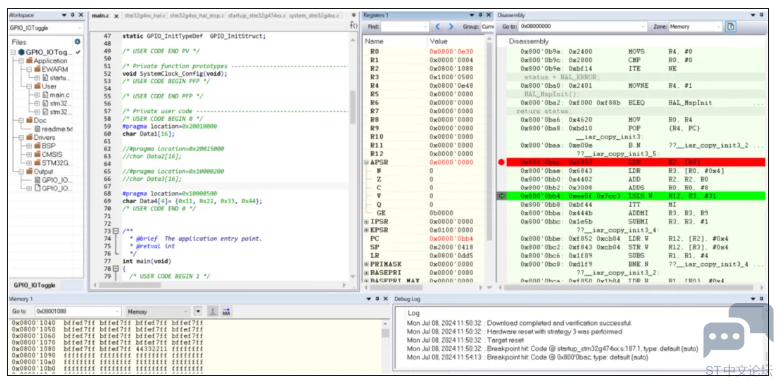Open the Registers 1 panel options arrow
Viewport: 782px width, 386px height.
coord(471,15)
